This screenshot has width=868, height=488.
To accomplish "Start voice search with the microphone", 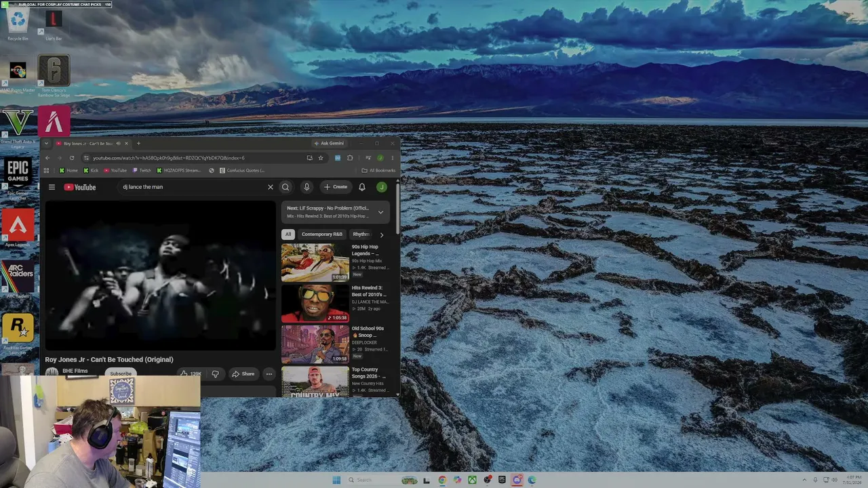I will tap(307, 187).
